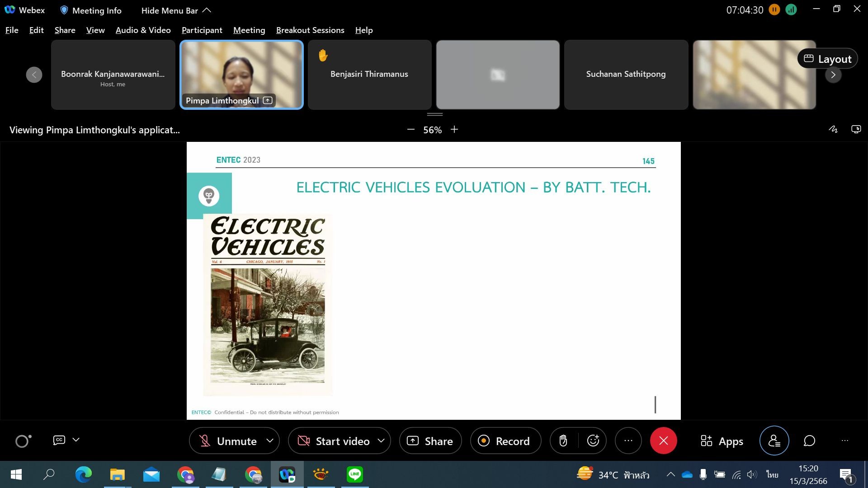The height and width of the screenshot is (488, 868).
Task: Open the Audio & Video menu
Action: (x=143, y=30)
